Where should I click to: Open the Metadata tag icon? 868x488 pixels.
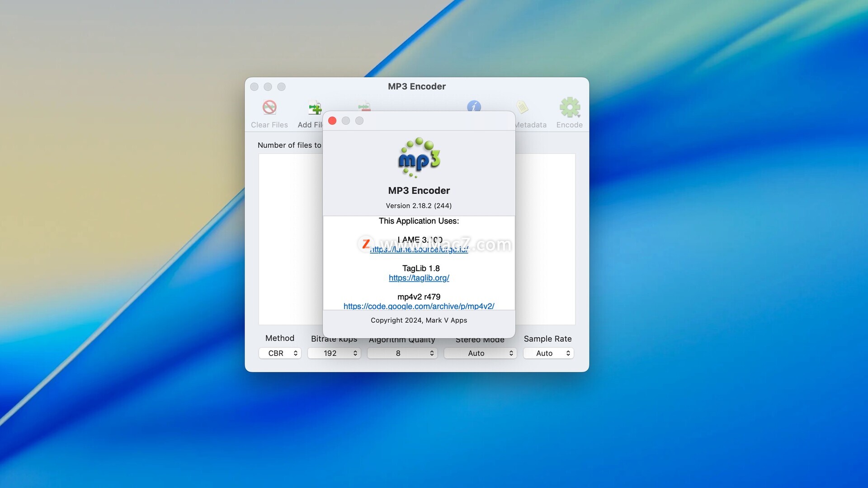(523, 107)
